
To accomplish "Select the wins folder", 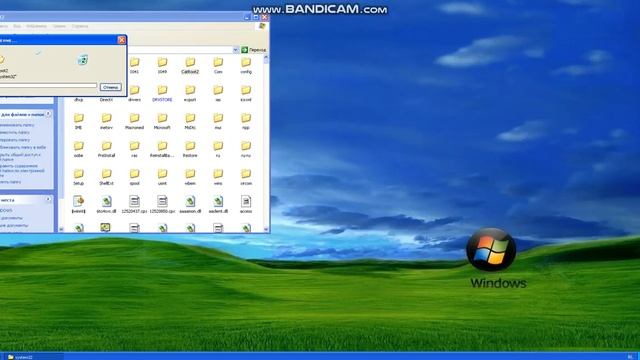I will pyautogui.click(x=218, y=177).
